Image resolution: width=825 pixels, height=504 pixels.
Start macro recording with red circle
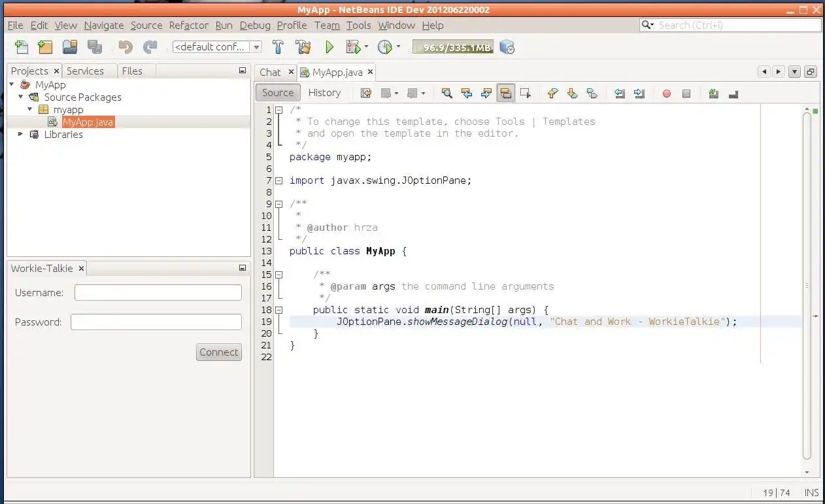click(x=667, y=93)
